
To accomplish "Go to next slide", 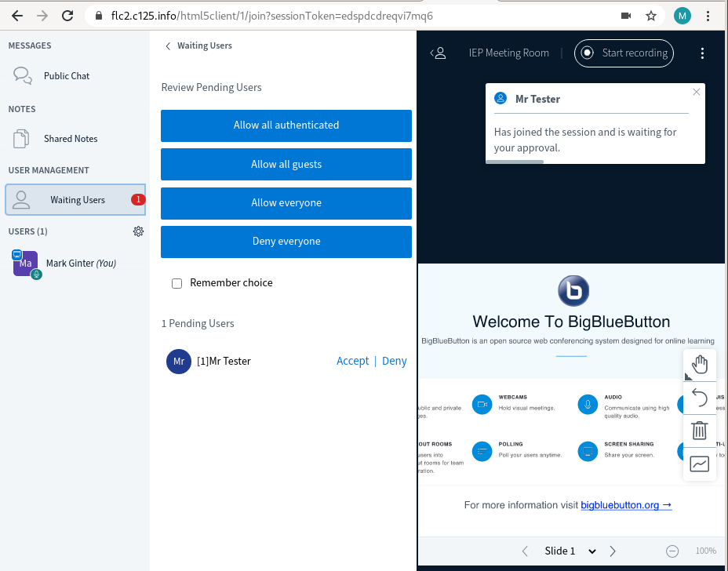I will (613, 551).
